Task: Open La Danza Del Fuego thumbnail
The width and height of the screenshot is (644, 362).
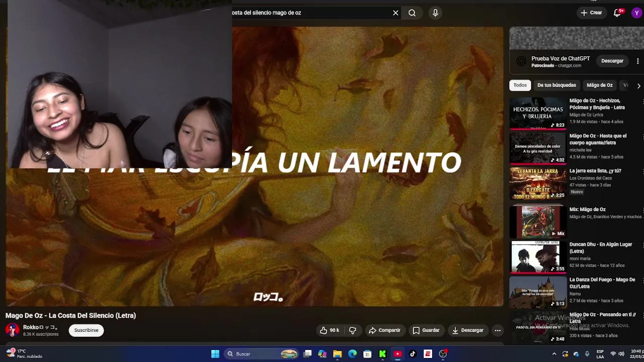Action: [538, 292]
